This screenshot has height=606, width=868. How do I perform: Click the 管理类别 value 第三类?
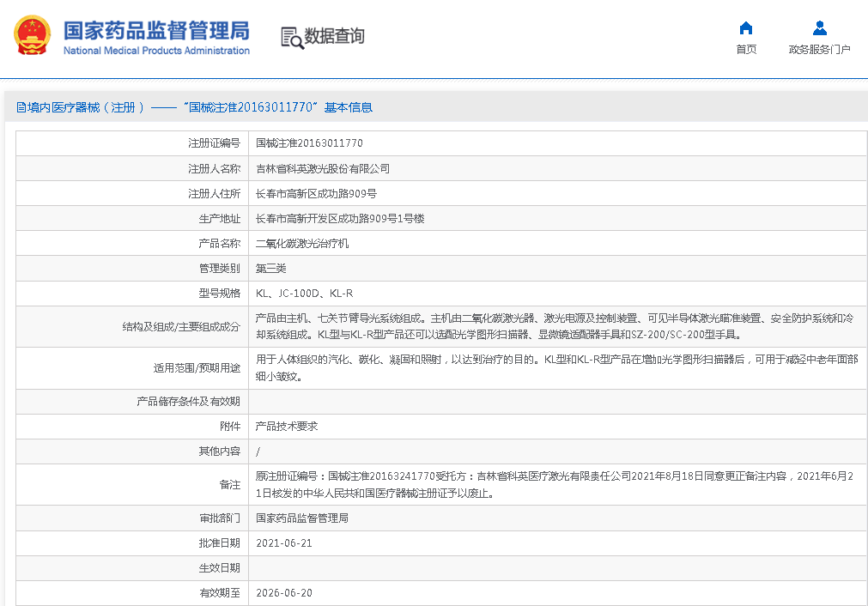pos(271,269)
